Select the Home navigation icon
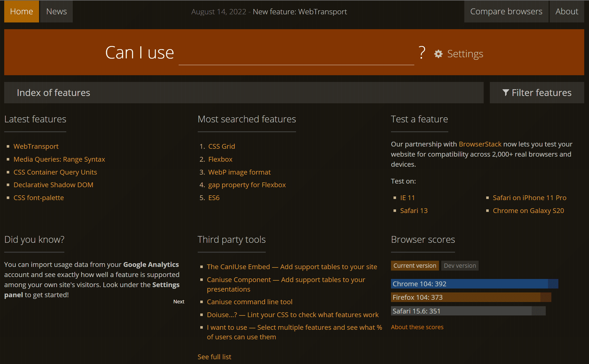 pos(21,11)
